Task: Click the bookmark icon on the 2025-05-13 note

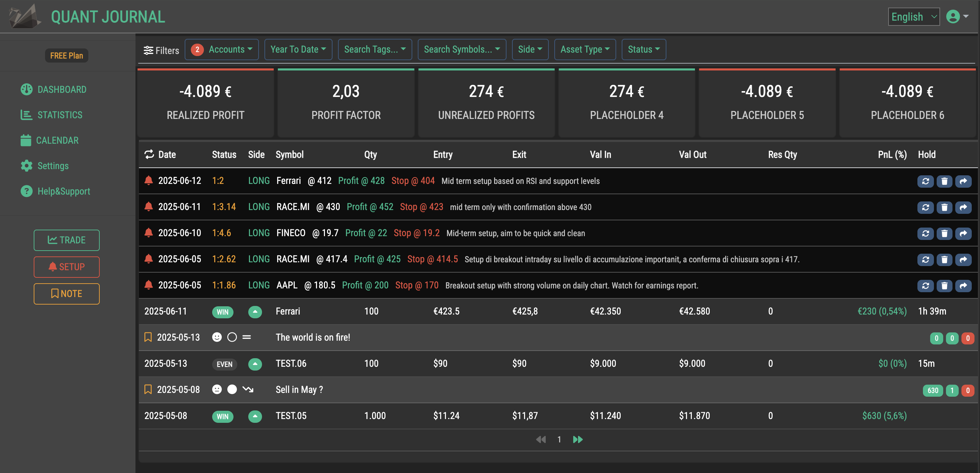Action: click(x=148, y=337)
